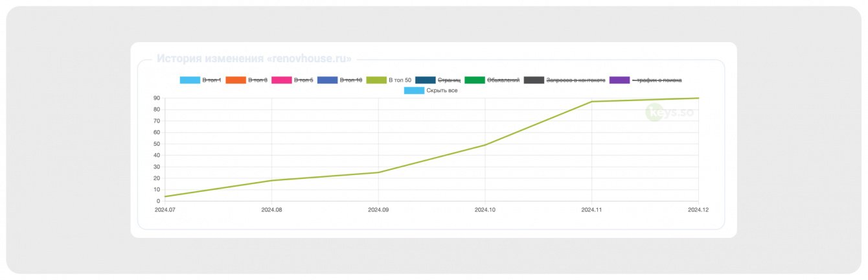Image resolution: width=868 pixels, height=280 pixels.
Task: Toggle the 'Страниц' series label
Action: (450, 80)
